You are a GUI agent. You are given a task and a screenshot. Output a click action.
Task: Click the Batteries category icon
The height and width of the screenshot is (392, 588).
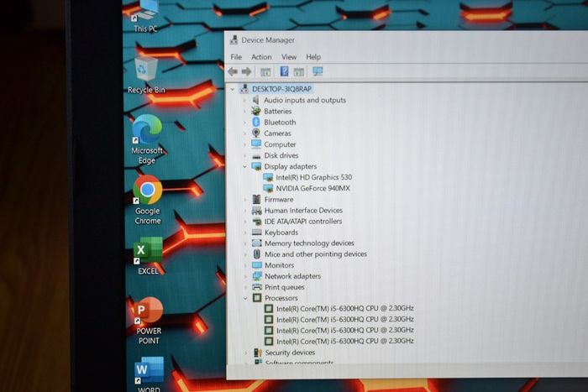[256, 111]
